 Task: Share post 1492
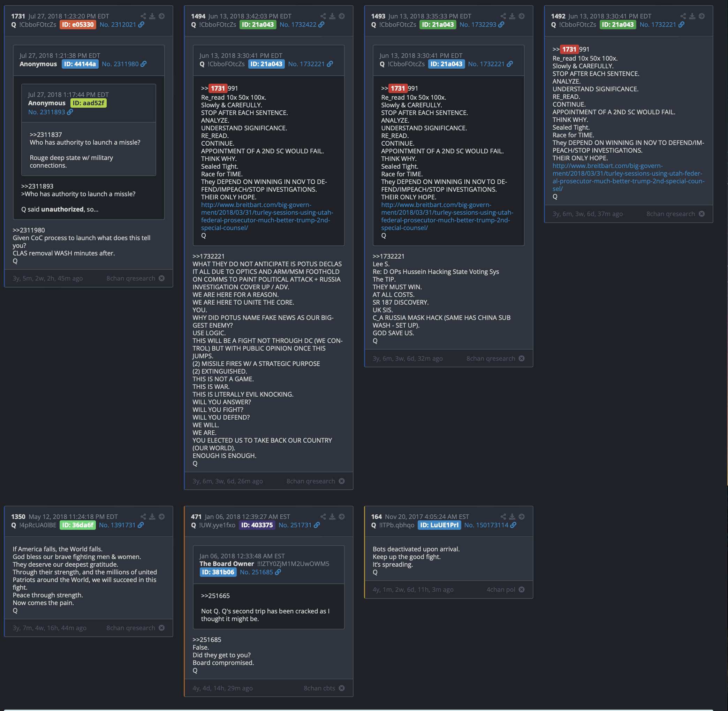(683, 16)
